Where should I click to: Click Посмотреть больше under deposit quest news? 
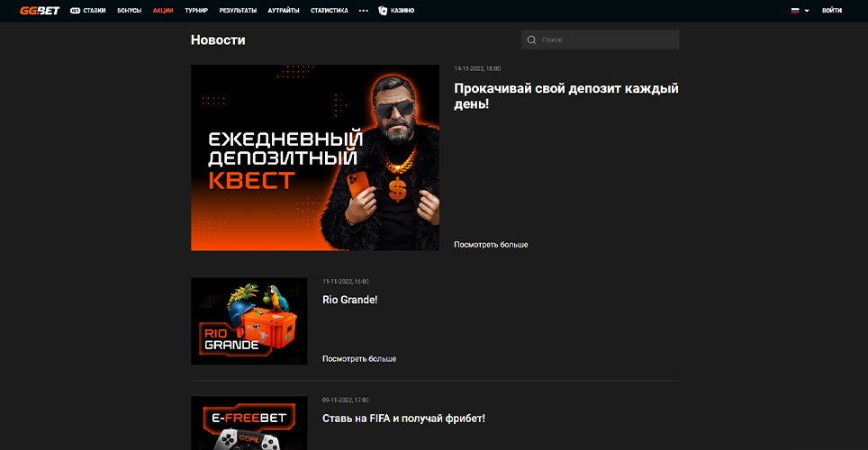click(x=491, y=245)
